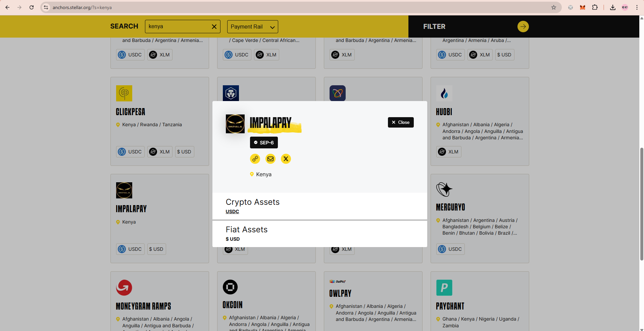Screen dimensions: 644x331
Task: Click the USDC tag on left ImpalaPay card
Action: pyautogui.click(x=130, y=249)
